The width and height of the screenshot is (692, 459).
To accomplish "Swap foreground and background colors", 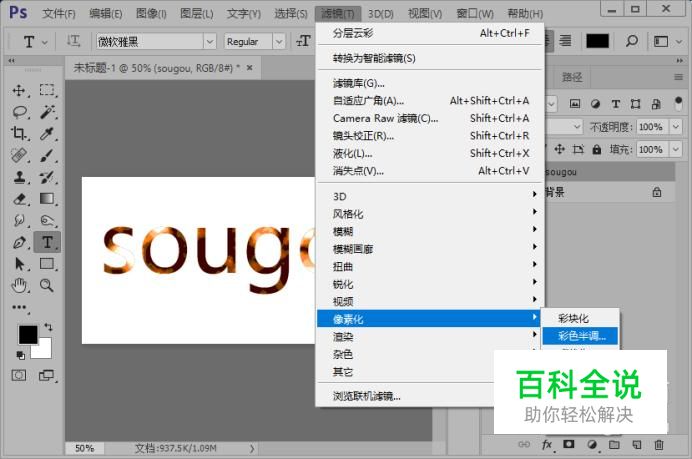I will coord(48,327).
